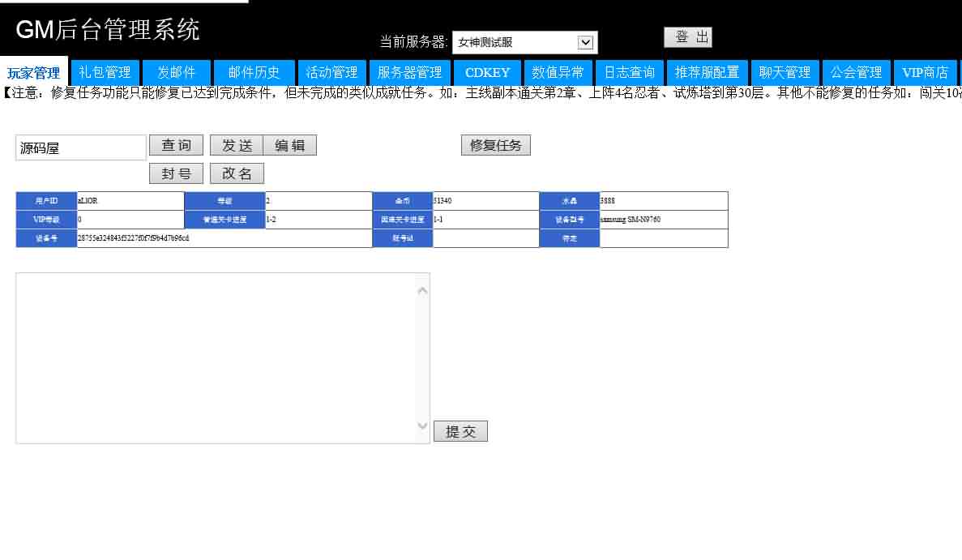Select the 邮件历史 tab
This screenshot has height=560, width=962.
tap(252, 72)
